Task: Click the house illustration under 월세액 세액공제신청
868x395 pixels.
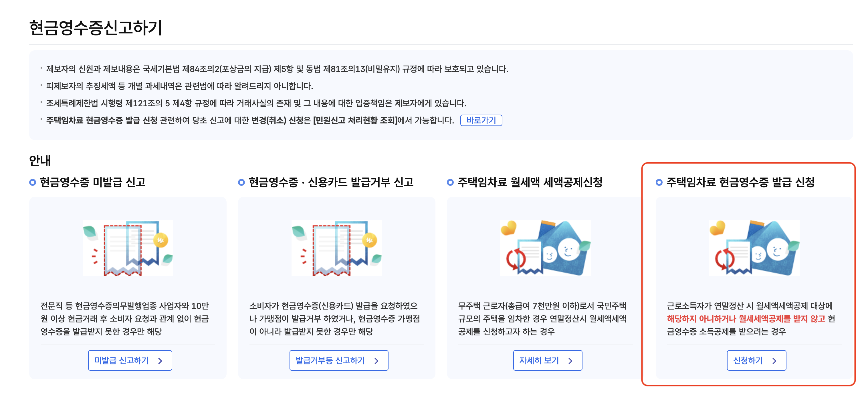Action: pos(546,248)
